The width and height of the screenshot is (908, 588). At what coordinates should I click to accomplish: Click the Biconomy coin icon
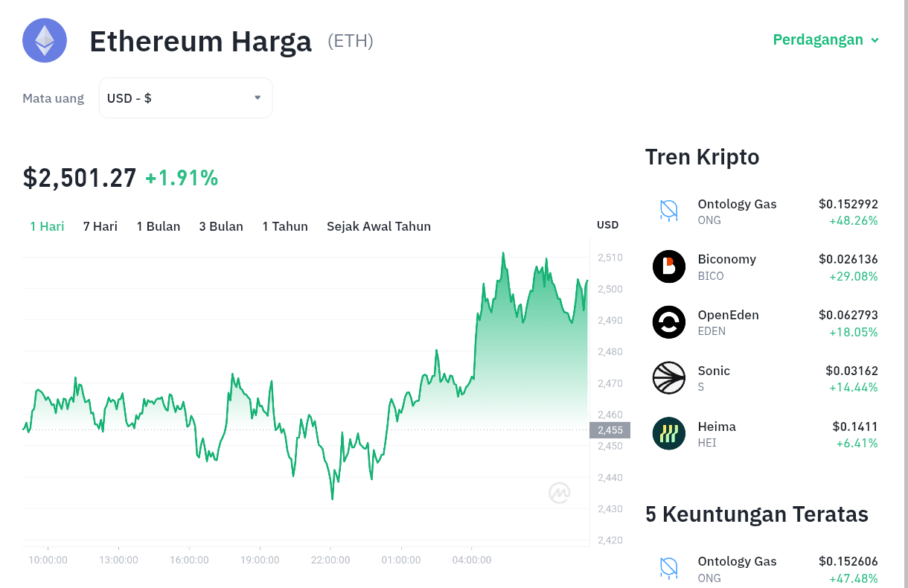point(669,266)
